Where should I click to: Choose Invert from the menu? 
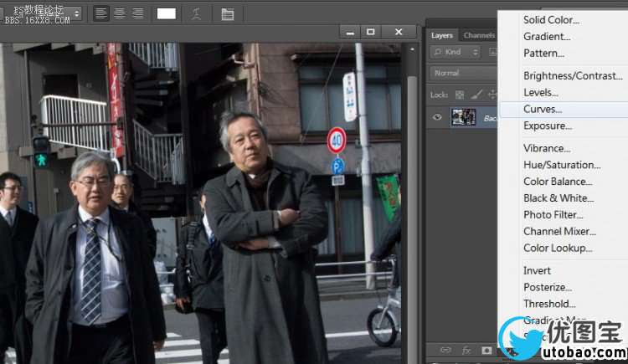[x=537, y=270]
